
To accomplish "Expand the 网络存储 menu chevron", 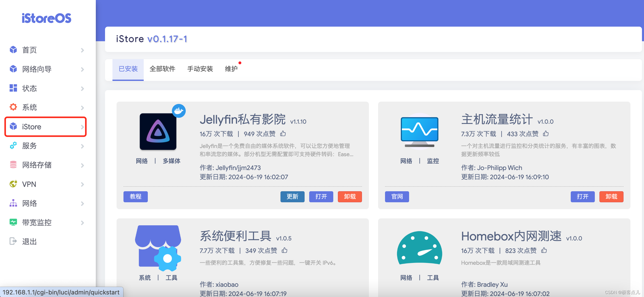I will [82, 165].
